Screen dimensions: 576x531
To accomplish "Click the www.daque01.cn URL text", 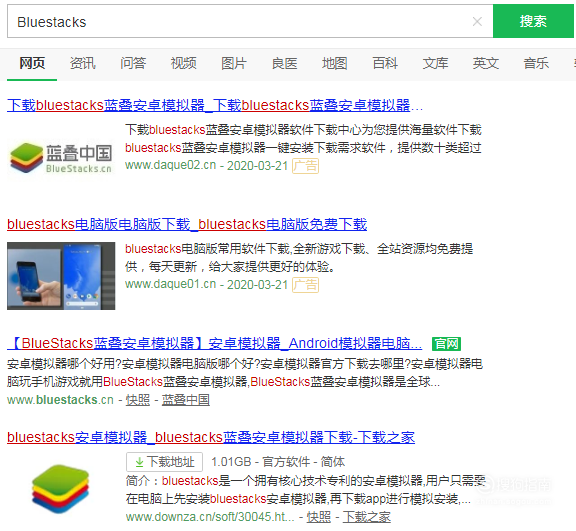I will click(x=170, y=285).
